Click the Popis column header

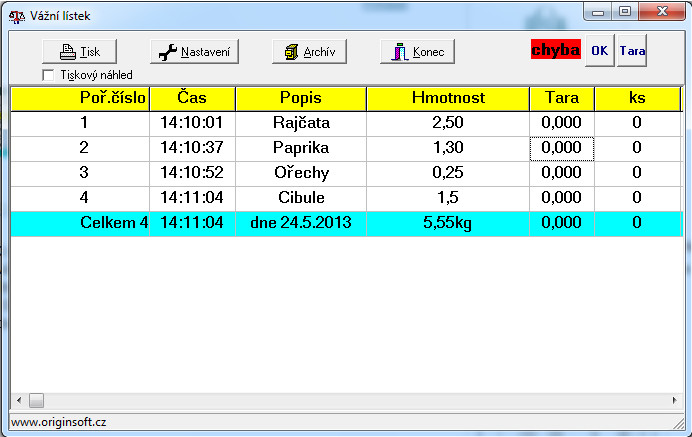[x=301, y=98]
